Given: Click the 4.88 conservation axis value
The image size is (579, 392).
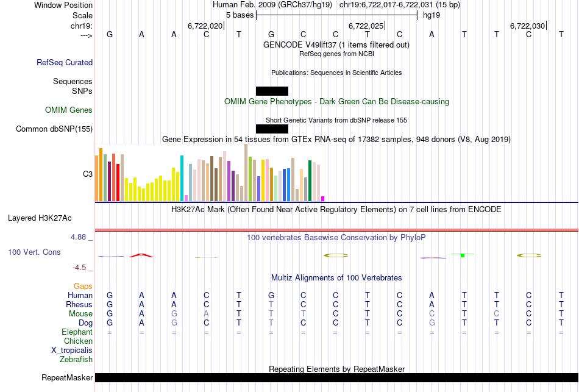Looking at the screenshot, I should pos(78,237).
